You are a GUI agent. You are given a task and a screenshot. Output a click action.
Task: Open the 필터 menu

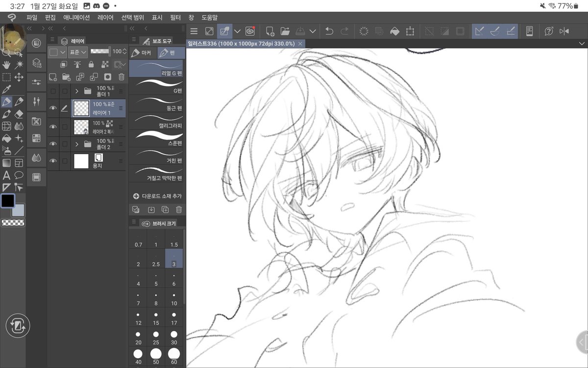(175, 17)
